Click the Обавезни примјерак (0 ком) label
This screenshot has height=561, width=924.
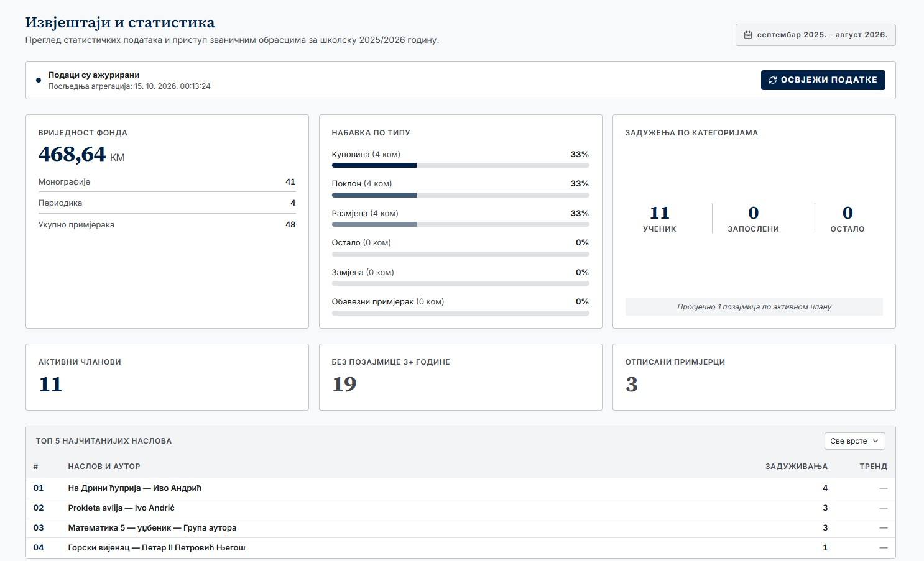tap(388, 302)
